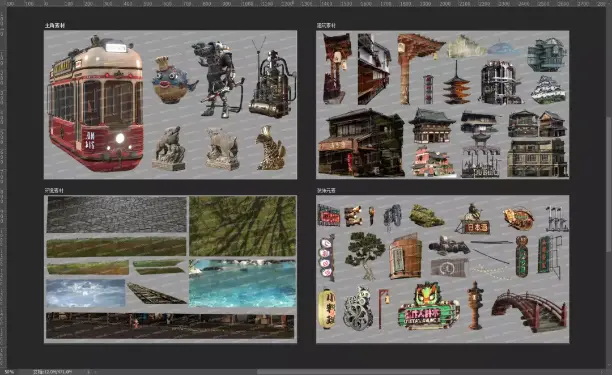The image size is (612, 375).
Task: Click the document size info in status bar
Action: click(52, 372)
